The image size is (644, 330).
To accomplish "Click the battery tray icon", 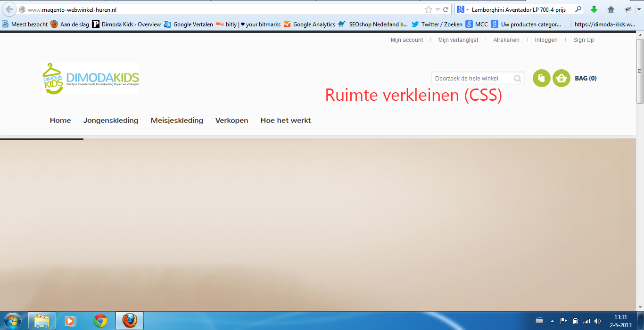I will pyautogui.click(x=575, y=321).
